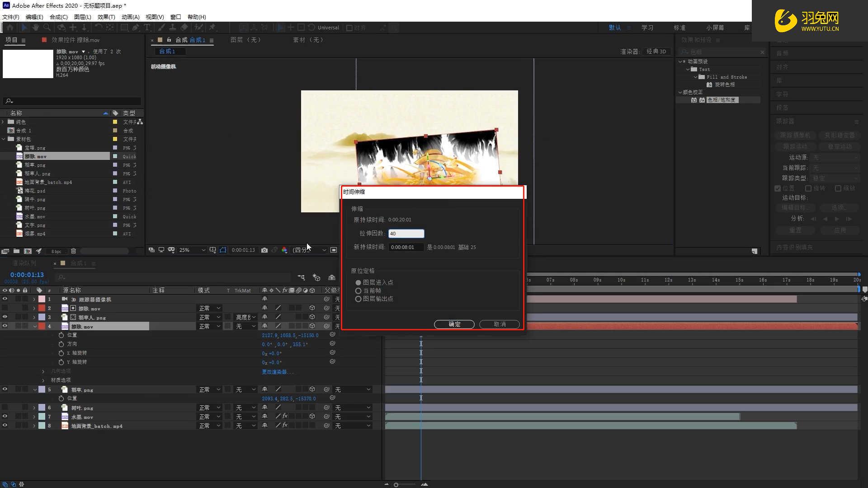Open the 文件(F) menu
The width and height of the screenshot is (868, 488).
(11, 17)
